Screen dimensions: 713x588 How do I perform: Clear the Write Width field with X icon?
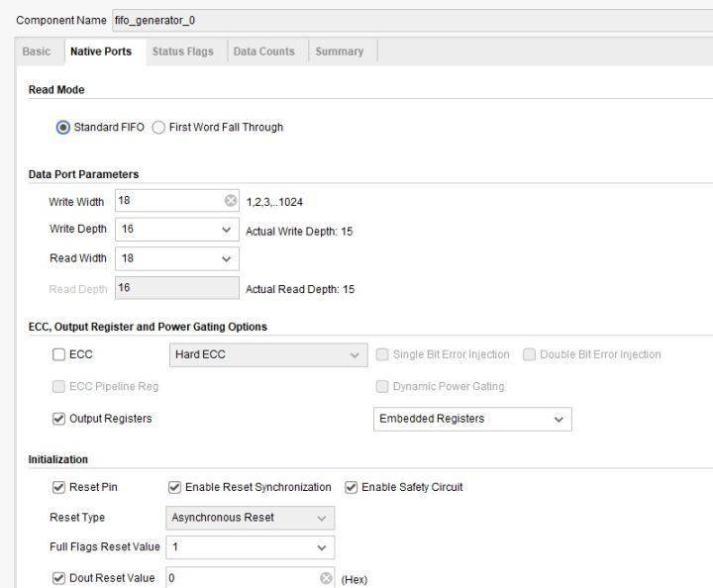coord(231,201)
